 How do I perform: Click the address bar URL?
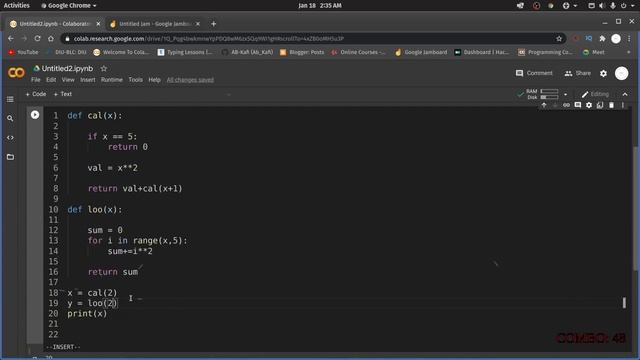click(x=209, y=38)
